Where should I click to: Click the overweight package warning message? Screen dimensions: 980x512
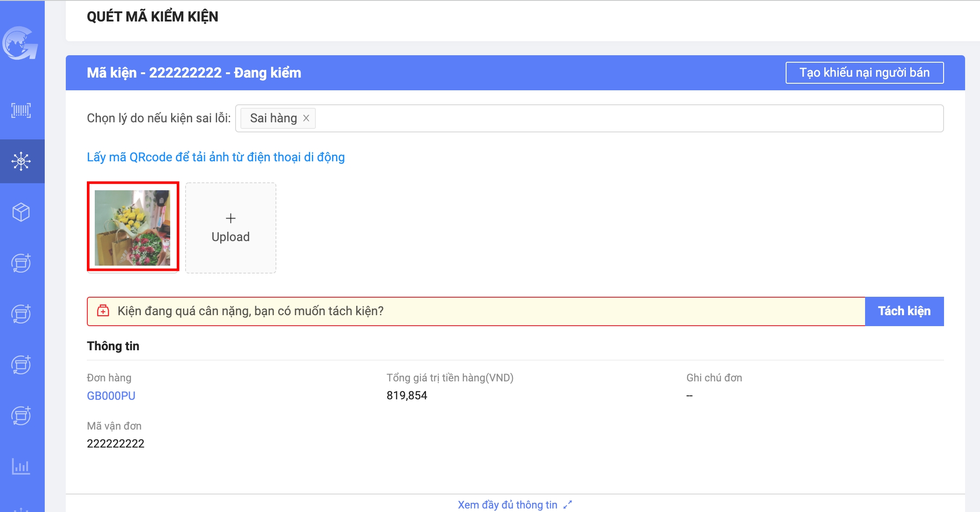250,311
